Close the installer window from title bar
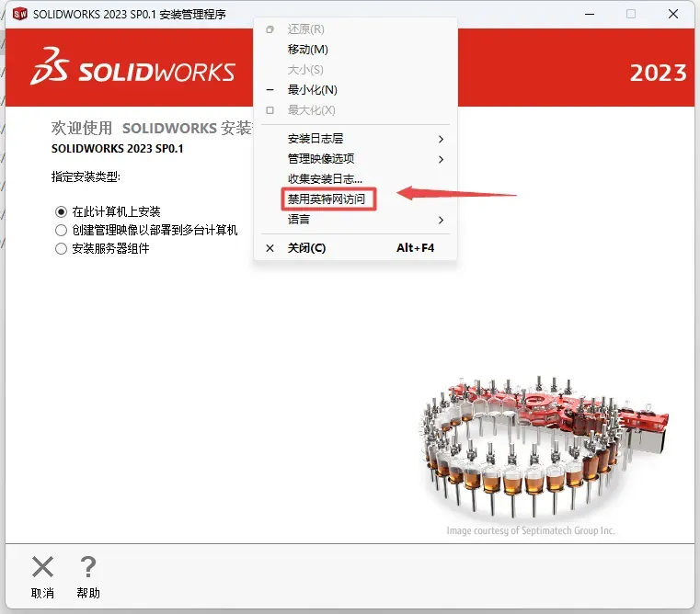This screenshot has width=700, height=614. click(672, 15)
